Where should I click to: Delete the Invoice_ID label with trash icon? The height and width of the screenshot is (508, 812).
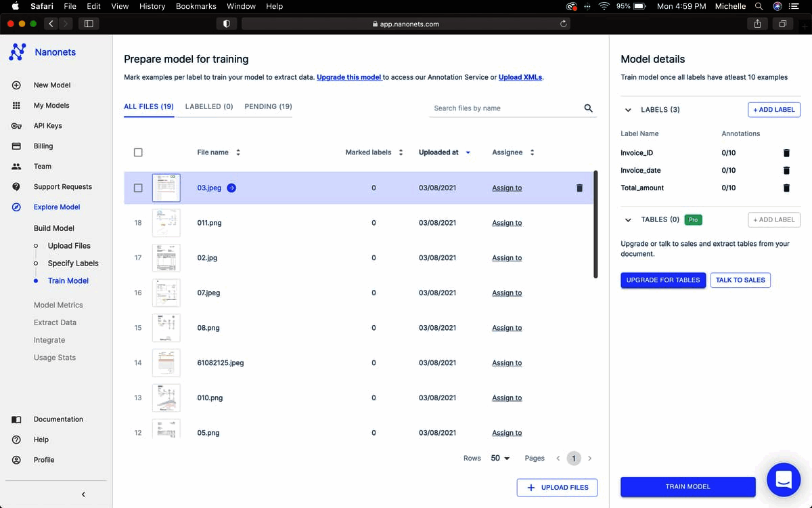click(786, 153)
